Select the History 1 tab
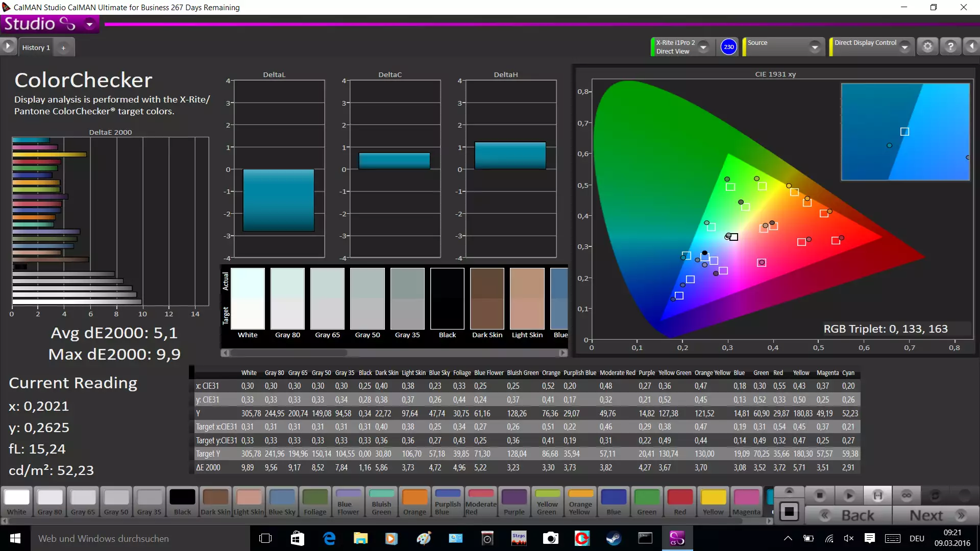 pyautogui.click(x=36, y=47)
